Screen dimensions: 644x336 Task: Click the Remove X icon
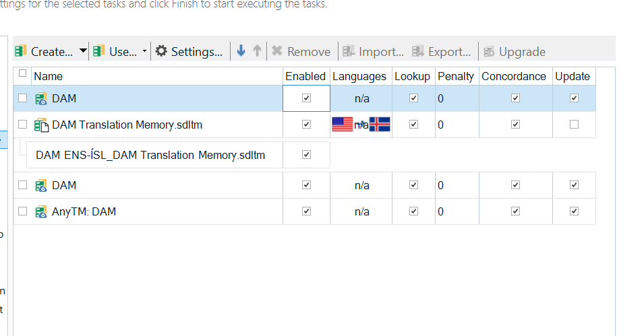[x=277, y=51]
